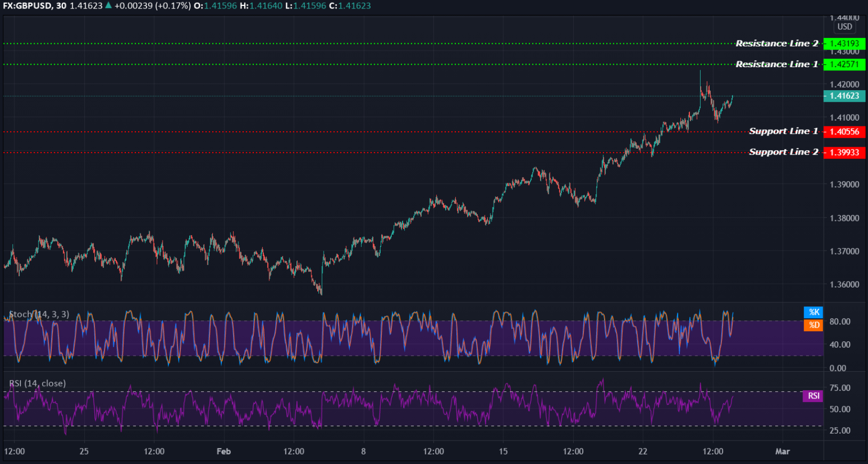This screenshot has width=868, height=464.
Task: Click the C:1.41623 close value in header
Action: click(x=350, y=6)
